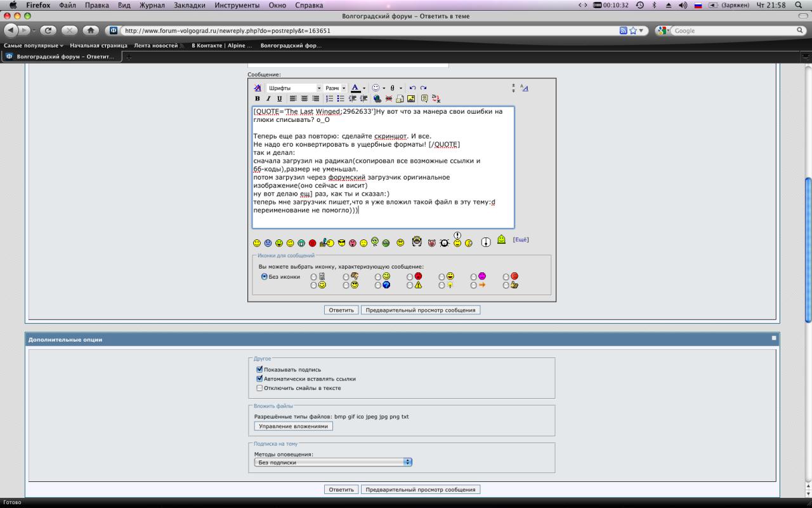Insert the sunglasses smiley into the message
Screen dimensions: 812x508
(341, 243)
